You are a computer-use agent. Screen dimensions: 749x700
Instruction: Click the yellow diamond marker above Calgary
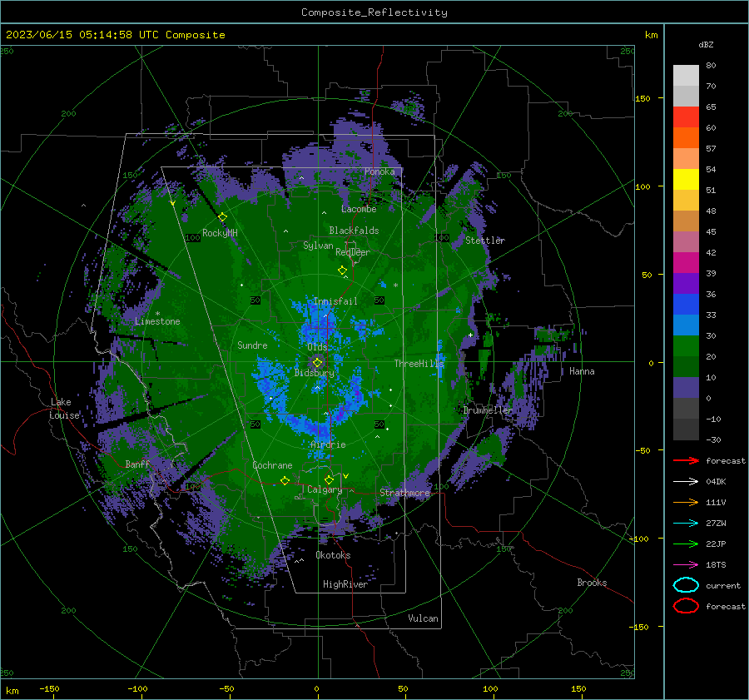[x=329, y=479]
